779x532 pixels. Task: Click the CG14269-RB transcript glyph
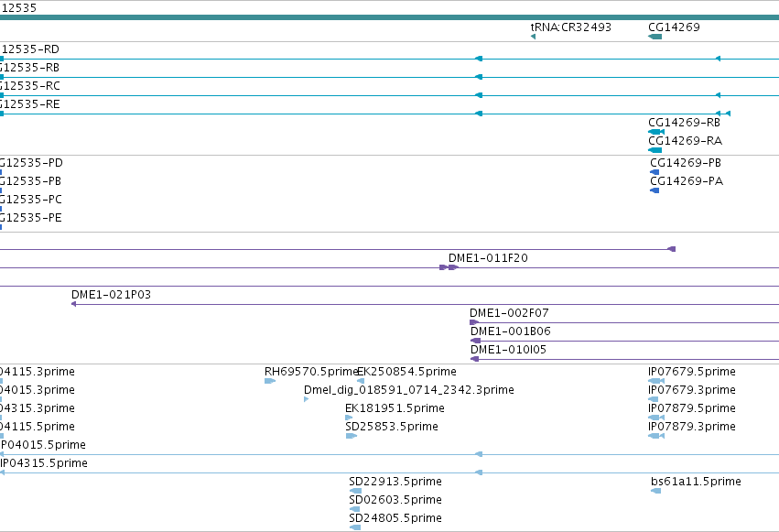pos(656,132)
